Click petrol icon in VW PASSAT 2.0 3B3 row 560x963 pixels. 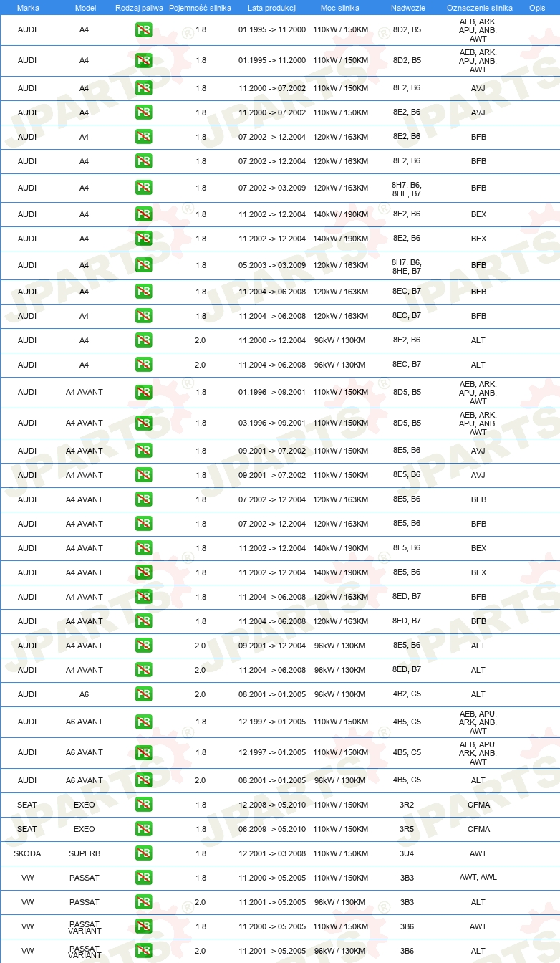click(x=143, y=902)
